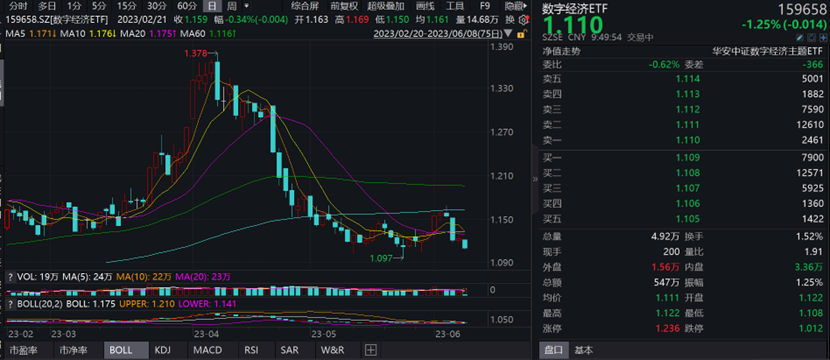This screenshot has width=830, height=360.
Task: Click the 净值走势 link
Action: tap(561, 51)
